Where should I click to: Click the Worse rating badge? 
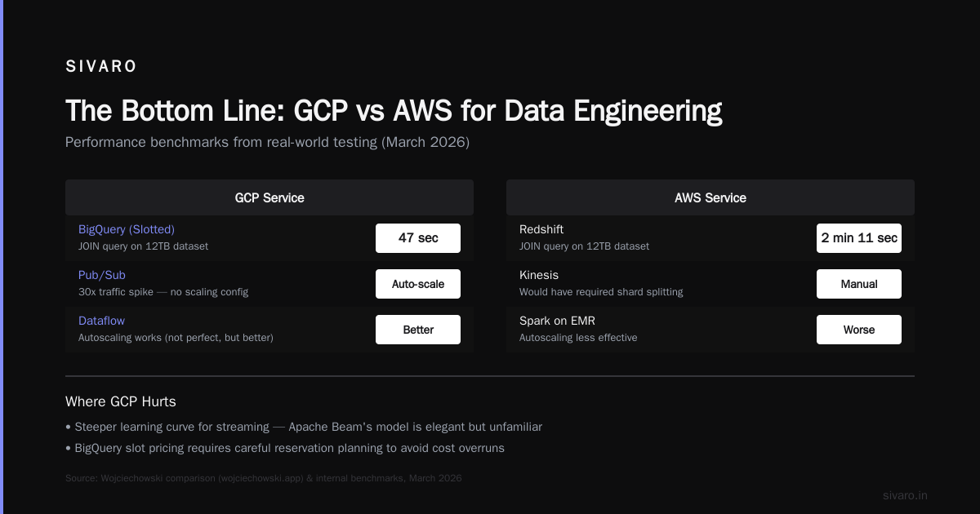859,330
